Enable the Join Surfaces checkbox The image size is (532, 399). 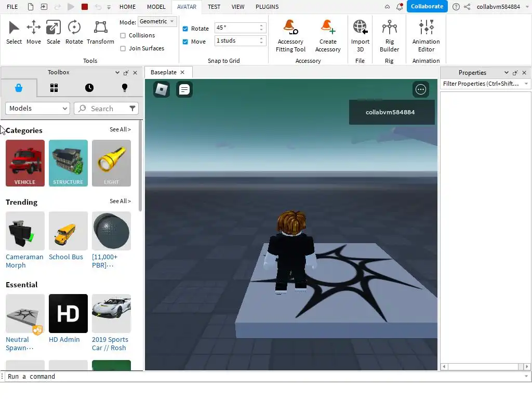pos(123,48)
